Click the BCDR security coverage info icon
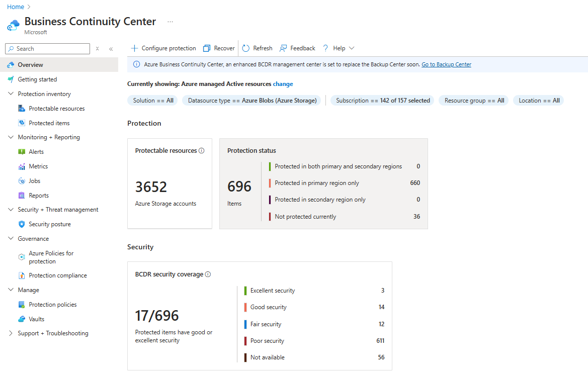 (208, 274)
